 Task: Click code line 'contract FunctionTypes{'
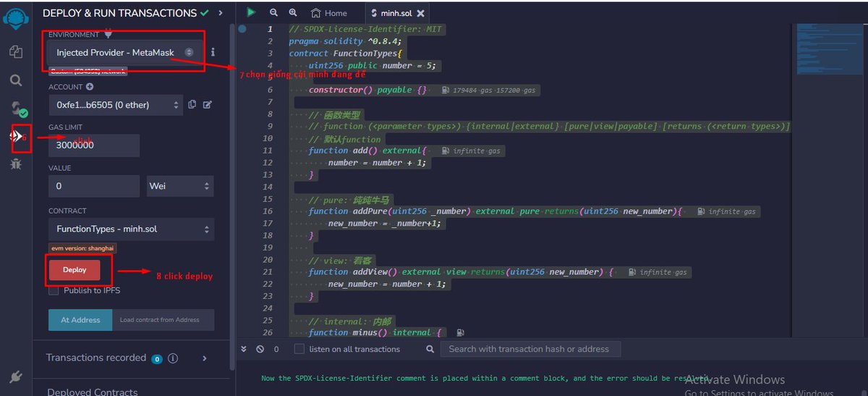[x=345, y=54]
